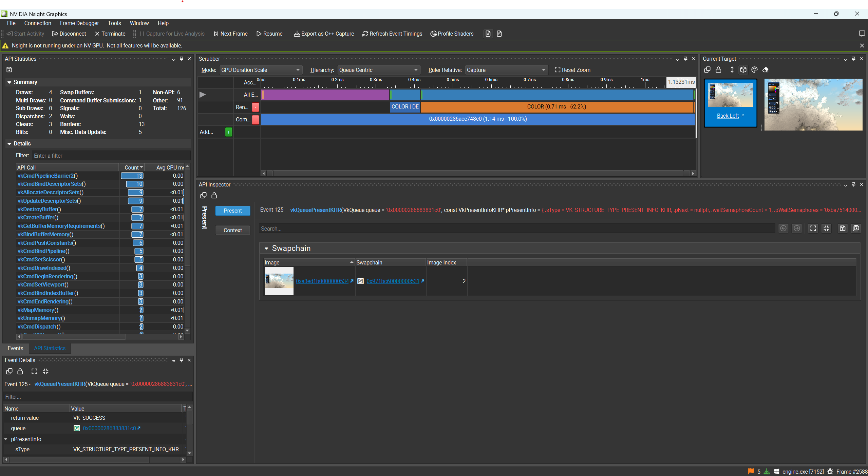Collapse the Ren... row with red minus
This screenshot has width=868, height=476.
pos(256,107)
